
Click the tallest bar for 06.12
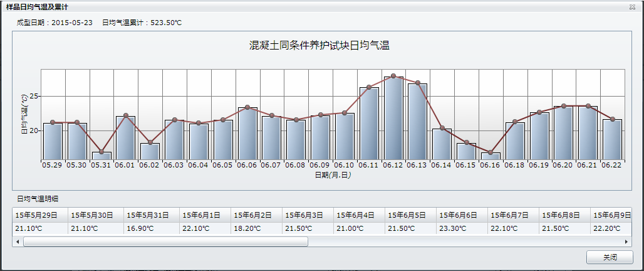(393, 119)
